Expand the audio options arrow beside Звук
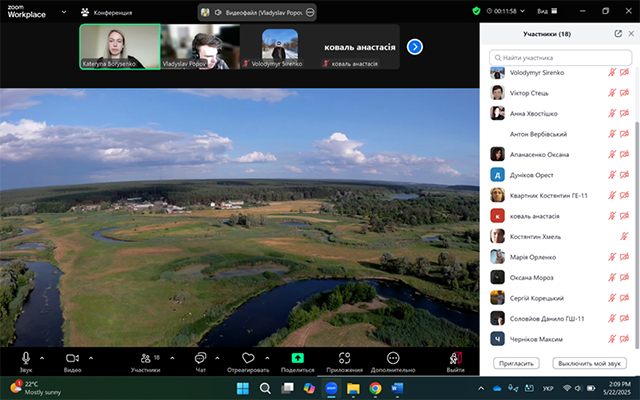The image size is (640, 400). pos(42,357)
